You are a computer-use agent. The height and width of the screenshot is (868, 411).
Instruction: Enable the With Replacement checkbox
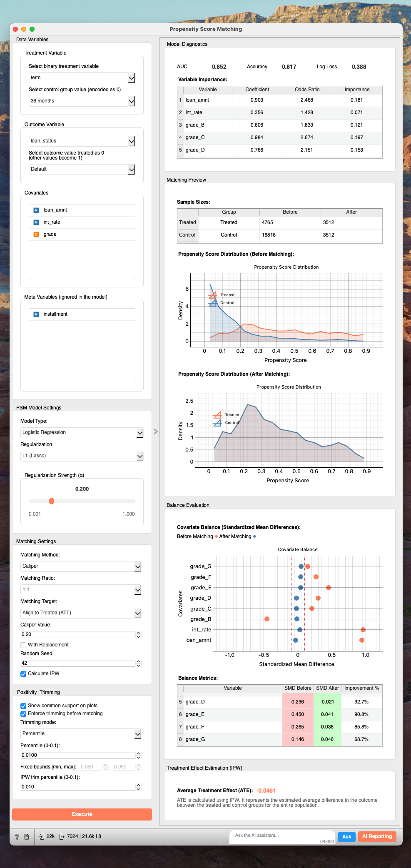(x=23, y=645)
